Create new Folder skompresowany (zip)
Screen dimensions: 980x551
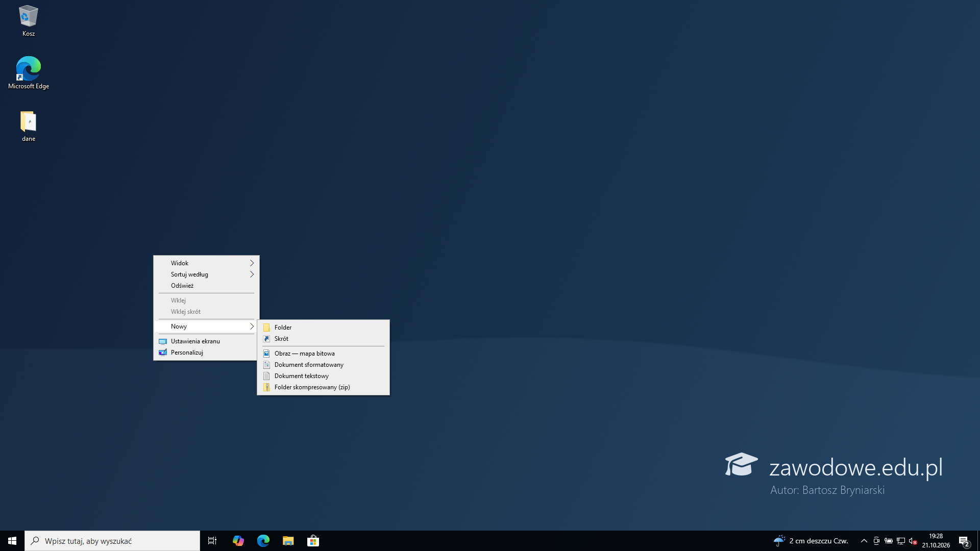pos(324,387)
